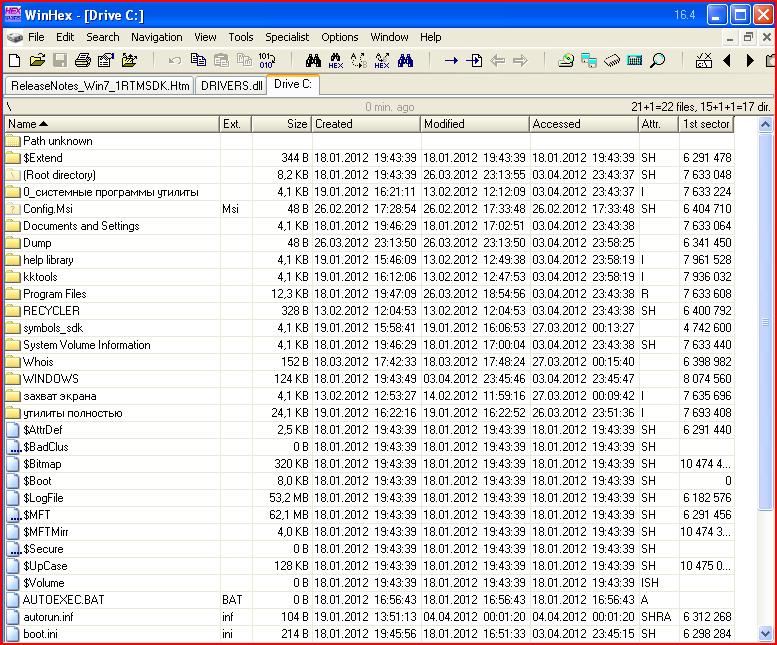Screen dimensions: 777x645
Task: Select the Drive C: tab
Action: pyautogui.click(x=293, y=84)
